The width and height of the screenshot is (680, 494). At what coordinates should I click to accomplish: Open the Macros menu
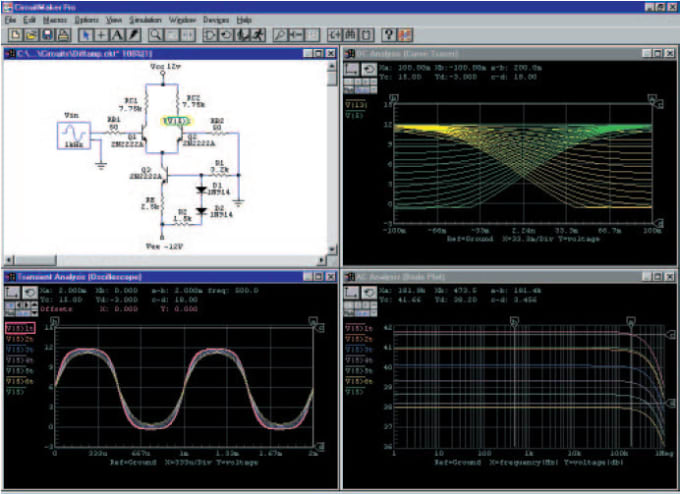click(55, 20)
